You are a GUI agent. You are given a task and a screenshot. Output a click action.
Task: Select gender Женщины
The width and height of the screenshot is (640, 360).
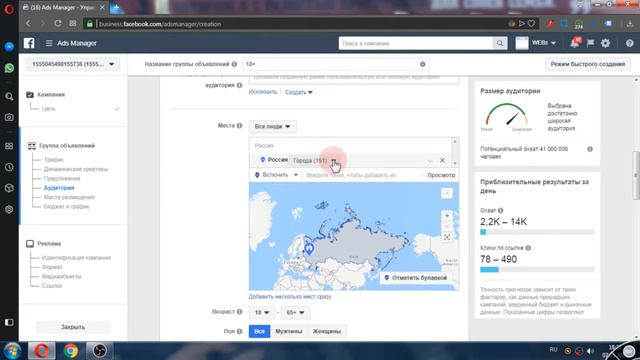(x=327, y=331)
